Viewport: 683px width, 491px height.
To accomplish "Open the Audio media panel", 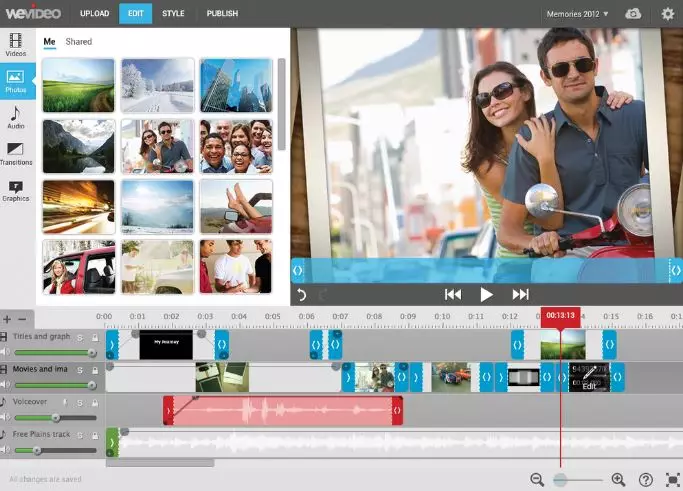I will (16, 118).
